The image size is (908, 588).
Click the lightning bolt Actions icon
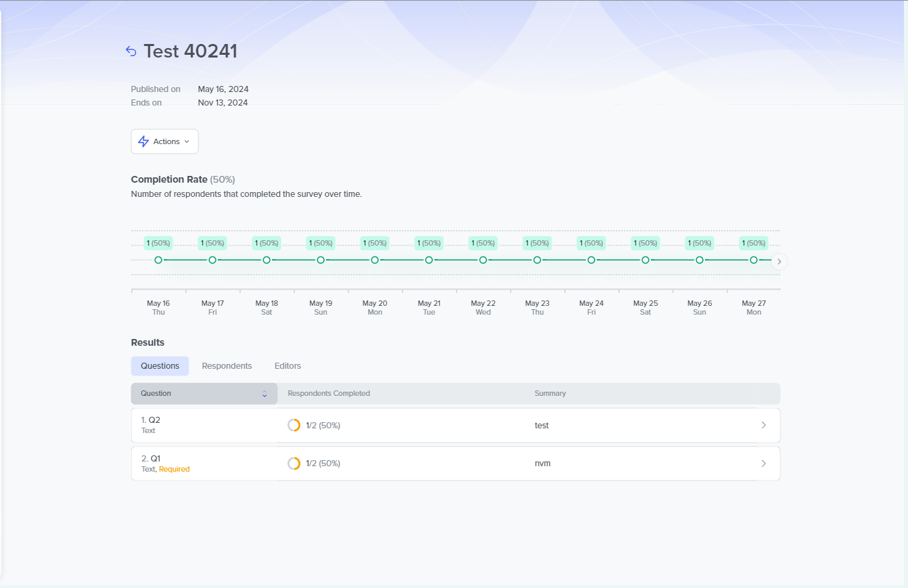[143, 141]
